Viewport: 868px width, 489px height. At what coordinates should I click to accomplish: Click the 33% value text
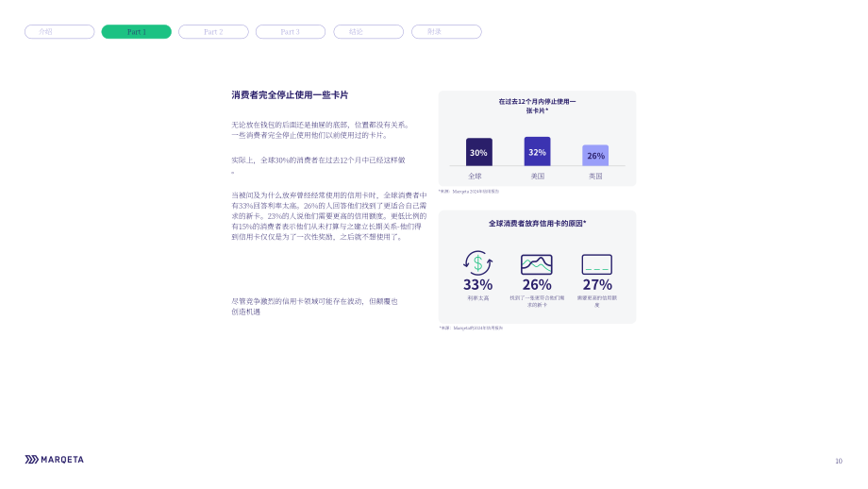coord(477,285)
